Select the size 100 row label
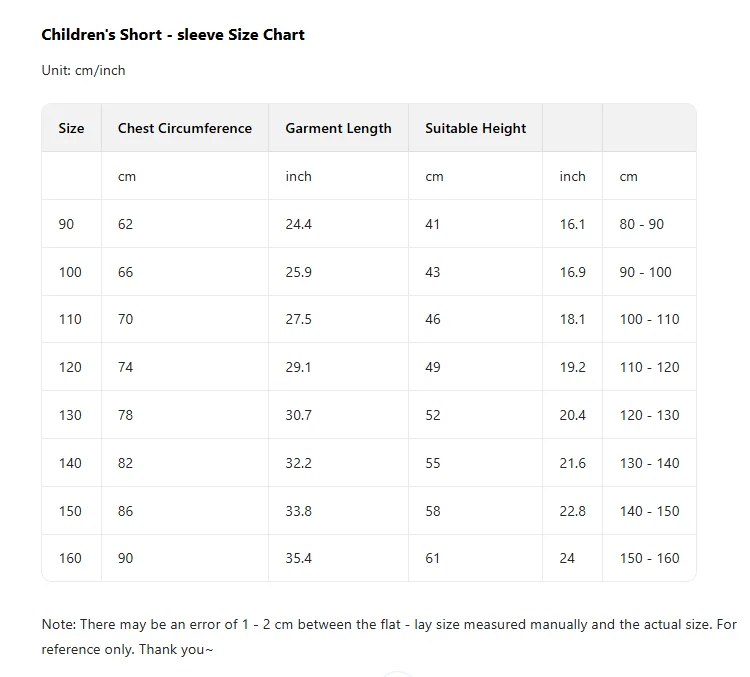Screen dimensions: 750x677 click(70, 272)
